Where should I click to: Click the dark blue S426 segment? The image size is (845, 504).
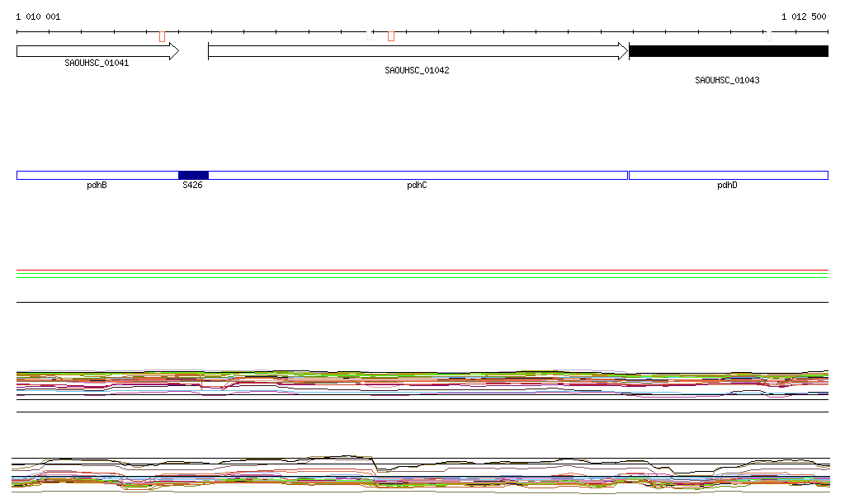click(193, 175)
